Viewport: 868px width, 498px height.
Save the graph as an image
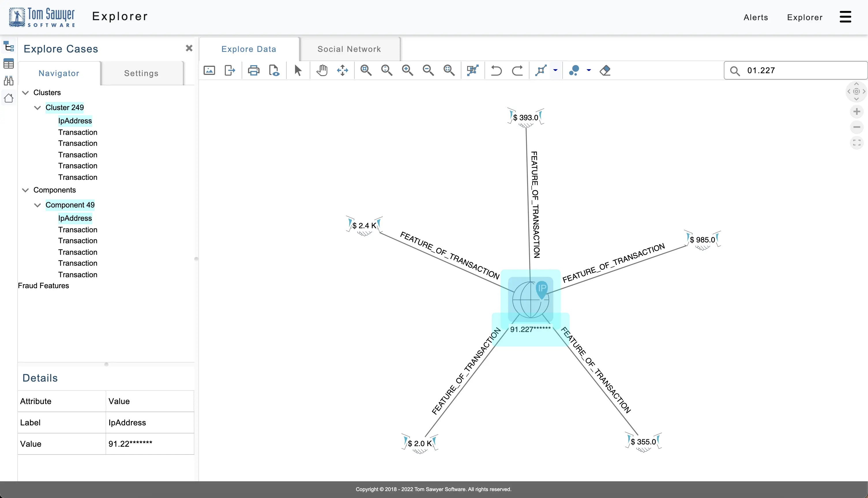209,70
